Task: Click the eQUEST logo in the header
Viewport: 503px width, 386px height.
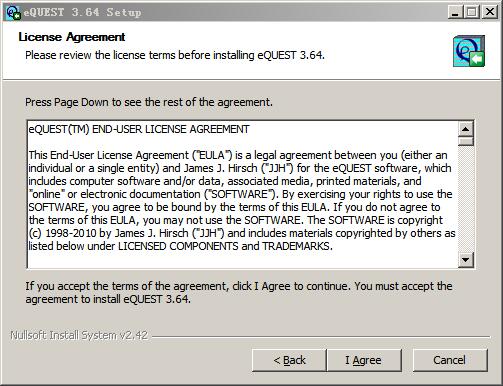Action: click(x=469, y=51)
